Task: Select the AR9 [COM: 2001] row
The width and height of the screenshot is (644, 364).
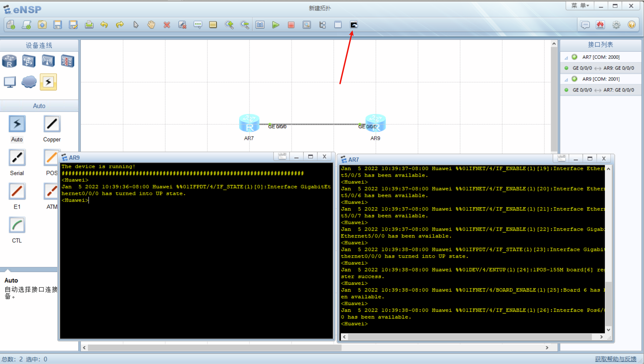Action: point(601,79)
